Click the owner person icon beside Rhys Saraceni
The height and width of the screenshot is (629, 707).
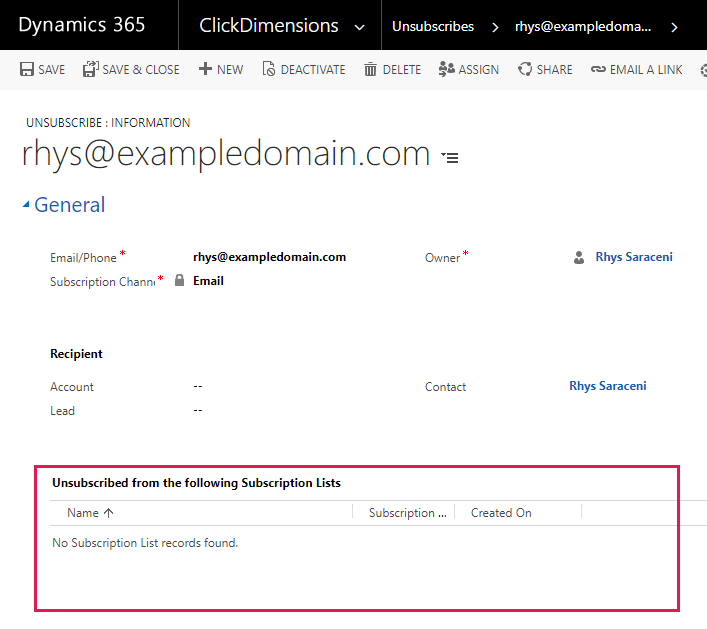[x=579, y=257]
